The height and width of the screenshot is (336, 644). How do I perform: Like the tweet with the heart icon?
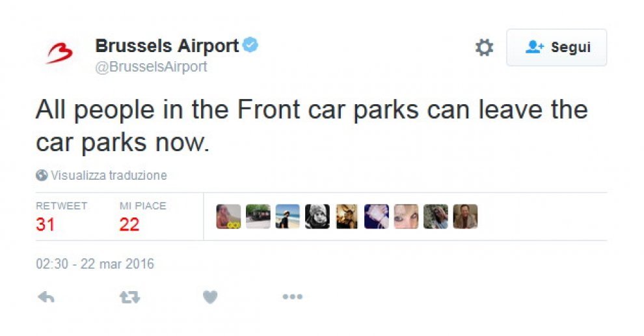pyautogui.click(x=210, y=296)
